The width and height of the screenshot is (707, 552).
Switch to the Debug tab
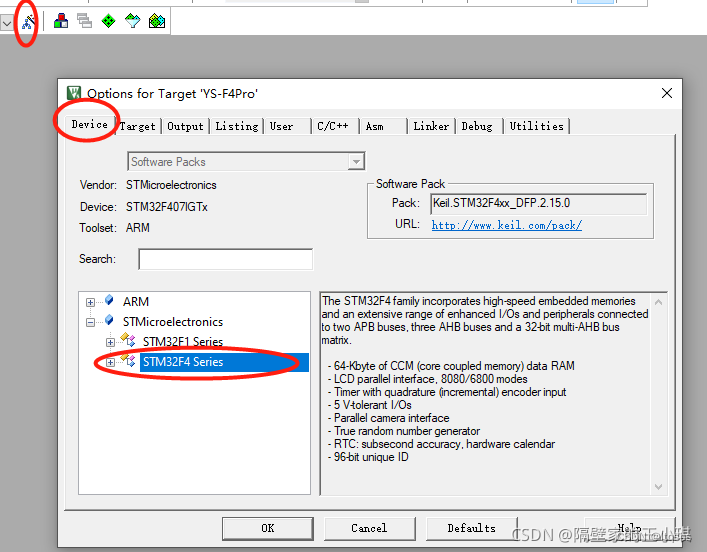pos(477,126)
